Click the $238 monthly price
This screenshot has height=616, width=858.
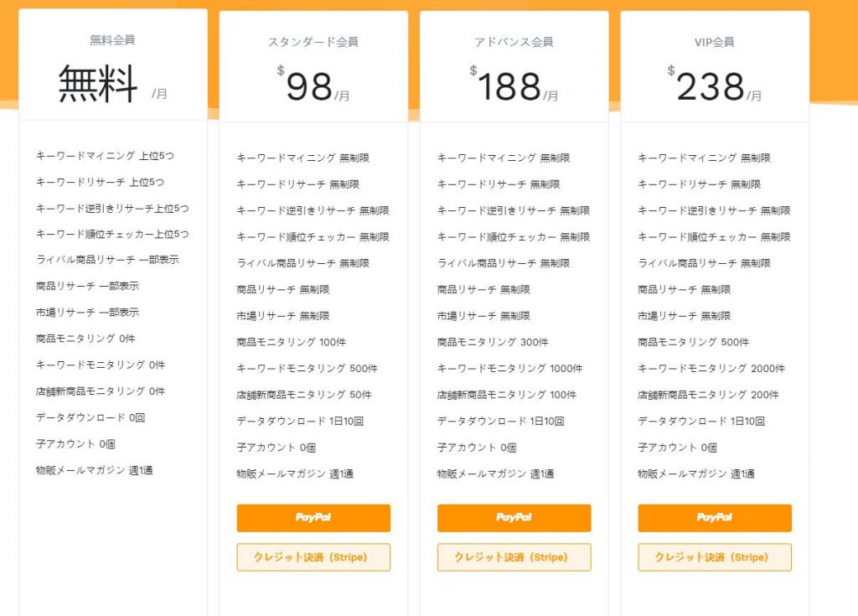(711, 86)
